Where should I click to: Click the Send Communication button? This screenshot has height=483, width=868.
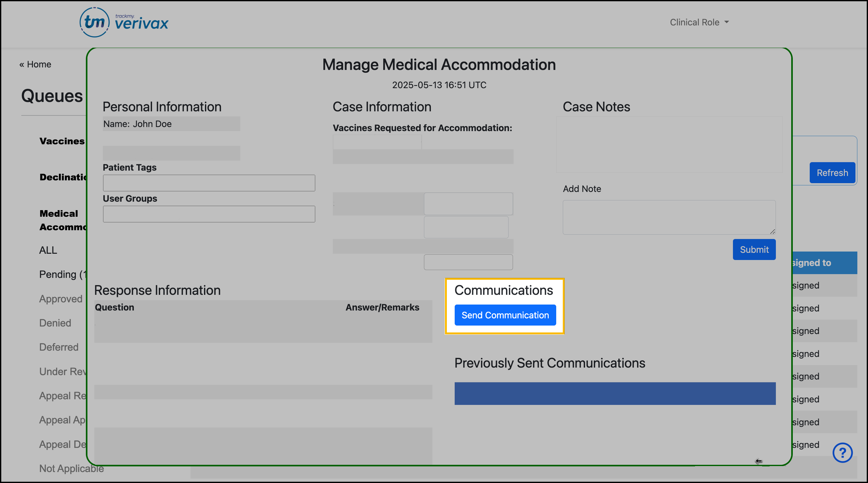tap(505, 315)
